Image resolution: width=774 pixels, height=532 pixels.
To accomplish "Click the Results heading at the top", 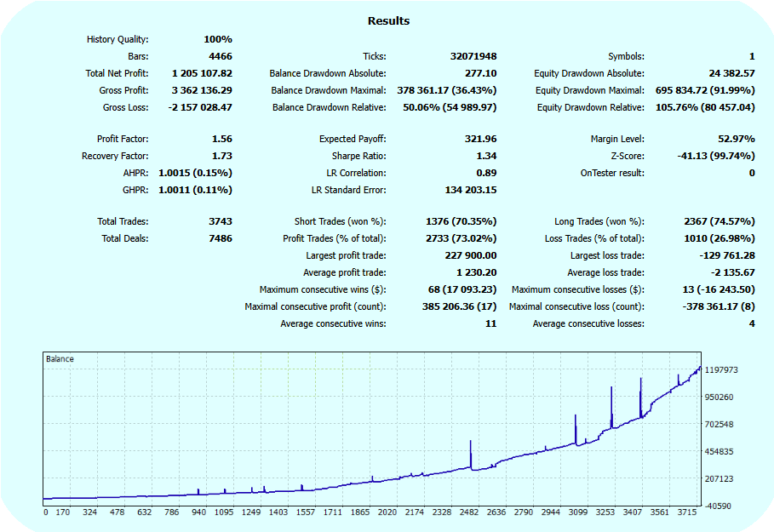I will [388, 20].
